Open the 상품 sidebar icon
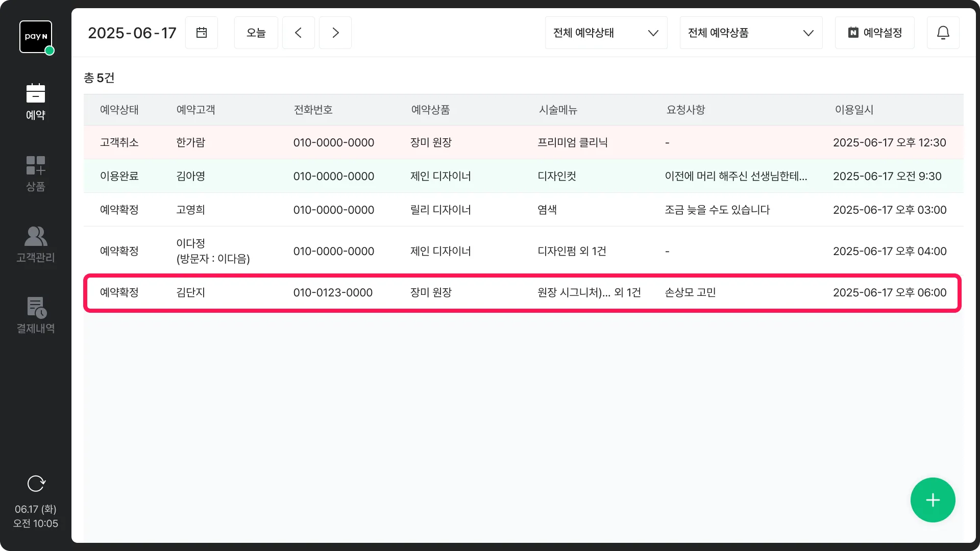The image size is (980, 551). [36, 173]
